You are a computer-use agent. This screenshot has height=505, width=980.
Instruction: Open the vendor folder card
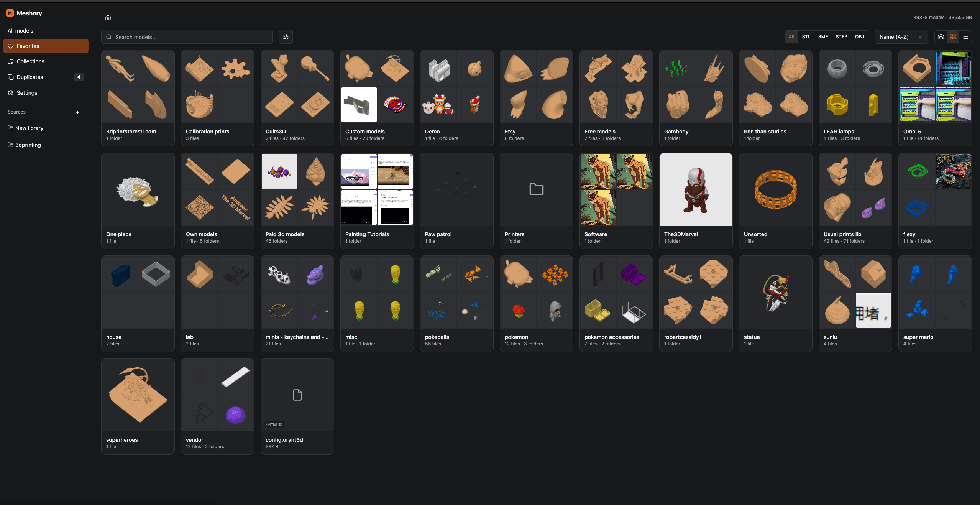pyautogui.click(x=218, y=406)
